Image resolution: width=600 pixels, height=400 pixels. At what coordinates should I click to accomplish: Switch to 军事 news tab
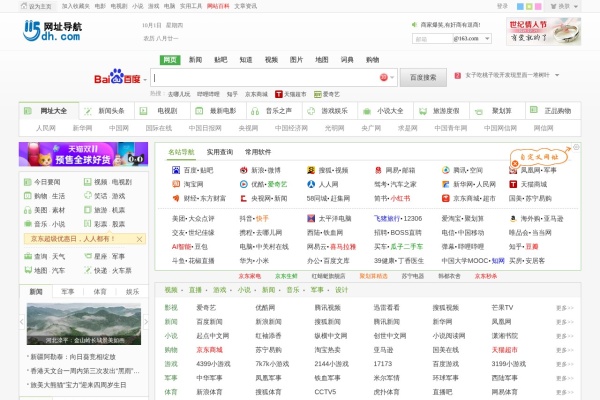click(68, 292)
